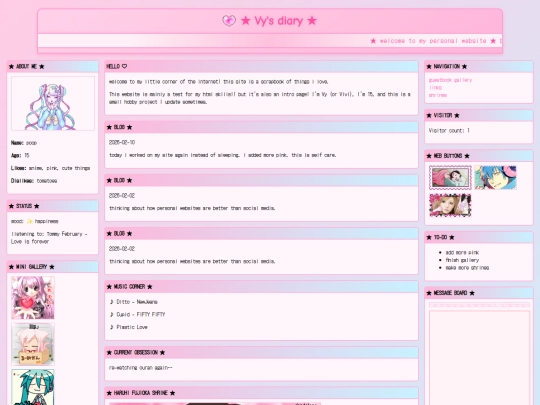Click the 're-watching ouran again' text

pos(140,367)
